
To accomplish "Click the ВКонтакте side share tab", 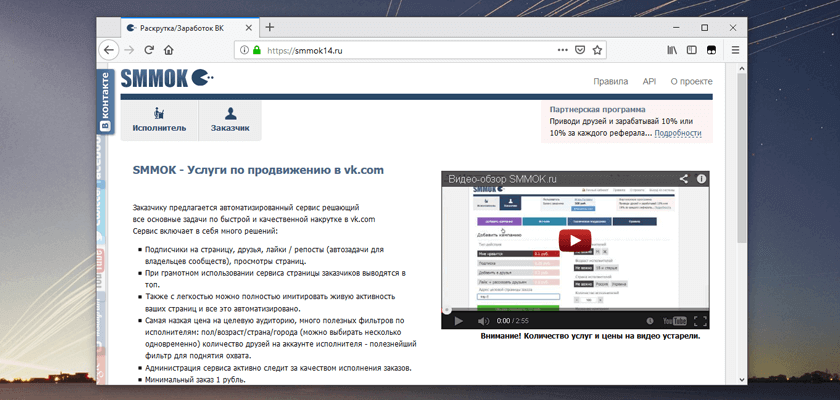I will click(x=105, y=102).
